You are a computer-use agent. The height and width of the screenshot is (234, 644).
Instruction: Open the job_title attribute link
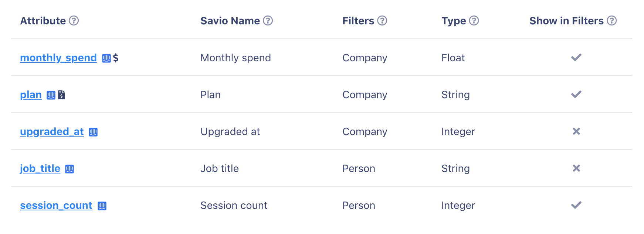[x=40, y=169]
